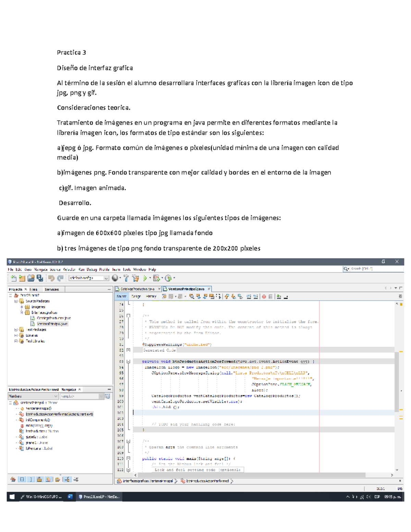Open Word from the taskbar
This screenshot has width=411, height=532.
[x=70, y=497]
